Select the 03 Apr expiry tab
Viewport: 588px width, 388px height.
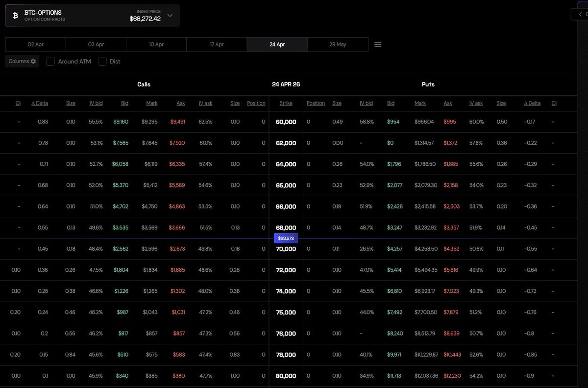[x=96, y=44]
